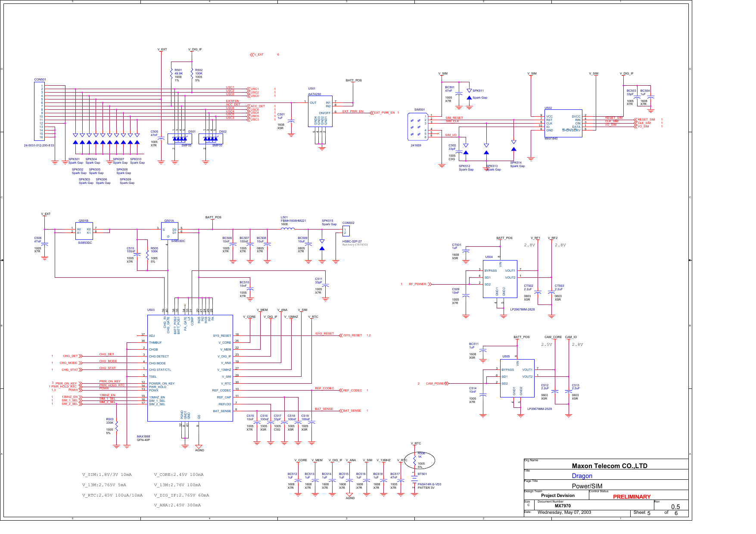This screenshot has width=756, height=534.
Task: Click the MAX1840 SIM level translator U502
Action: coord(563,123)
